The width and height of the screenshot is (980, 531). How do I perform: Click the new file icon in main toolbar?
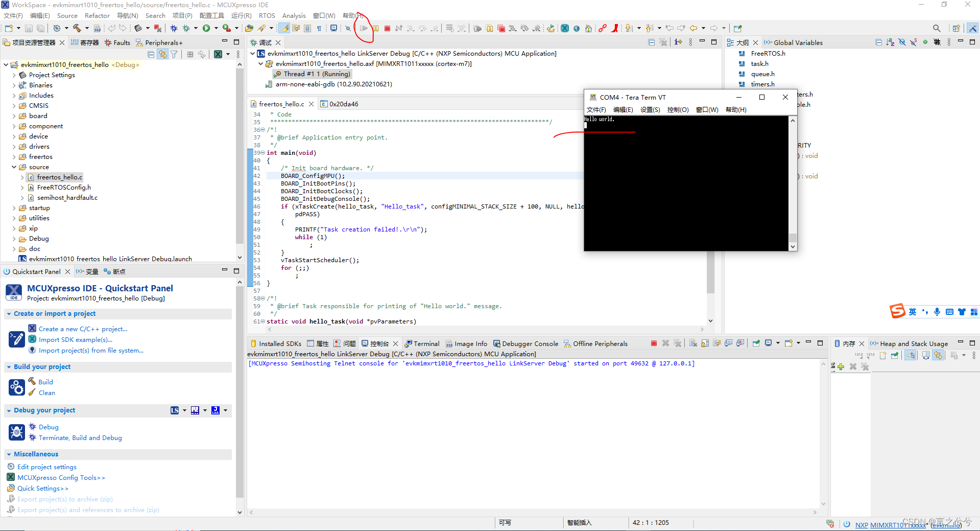[x=9, y=28]
